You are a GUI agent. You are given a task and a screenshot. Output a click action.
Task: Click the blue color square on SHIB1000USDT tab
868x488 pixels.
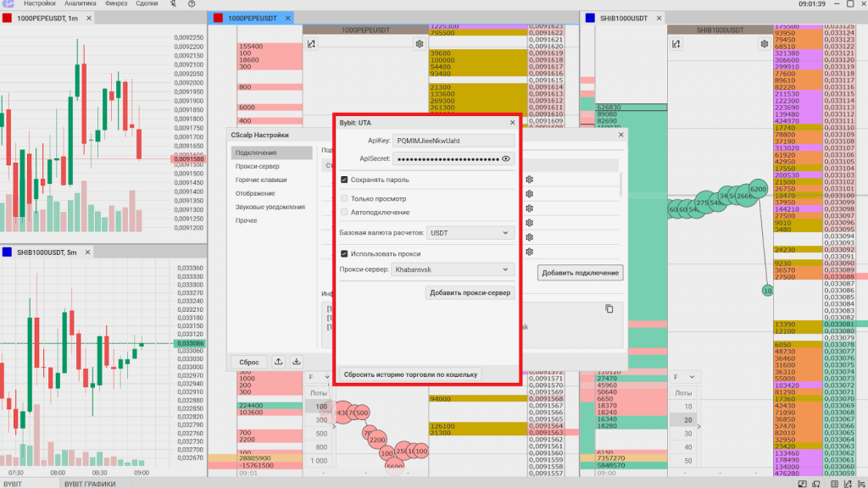click(x=590, y=19)
